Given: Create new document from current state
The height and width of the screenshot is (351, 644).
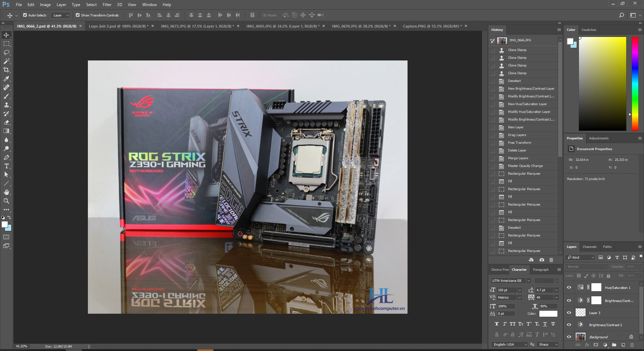Looking at the screenshot, I should pos(531,260).
